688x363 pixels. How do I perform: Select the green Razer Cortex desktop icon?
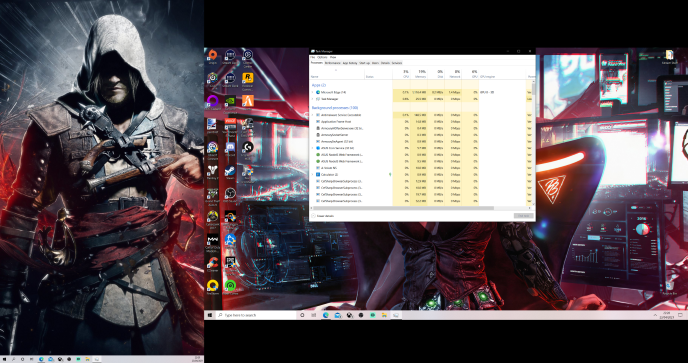coord(230,286)
